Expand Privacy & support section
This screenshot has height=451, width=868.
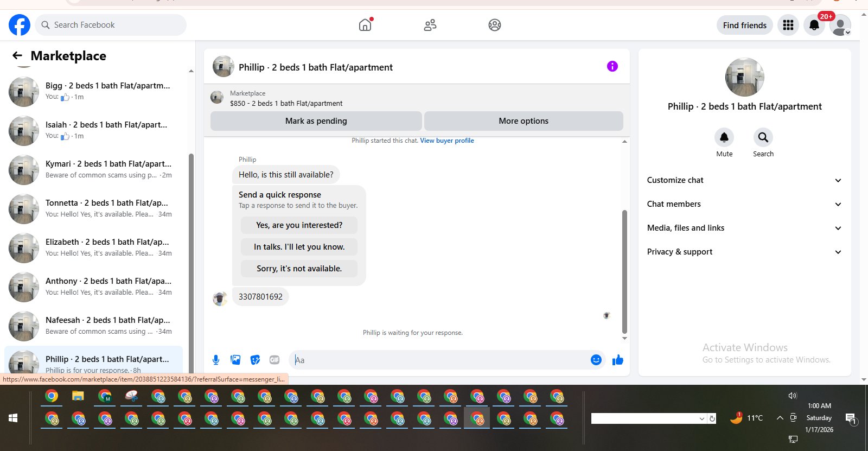tap(744, 252)
